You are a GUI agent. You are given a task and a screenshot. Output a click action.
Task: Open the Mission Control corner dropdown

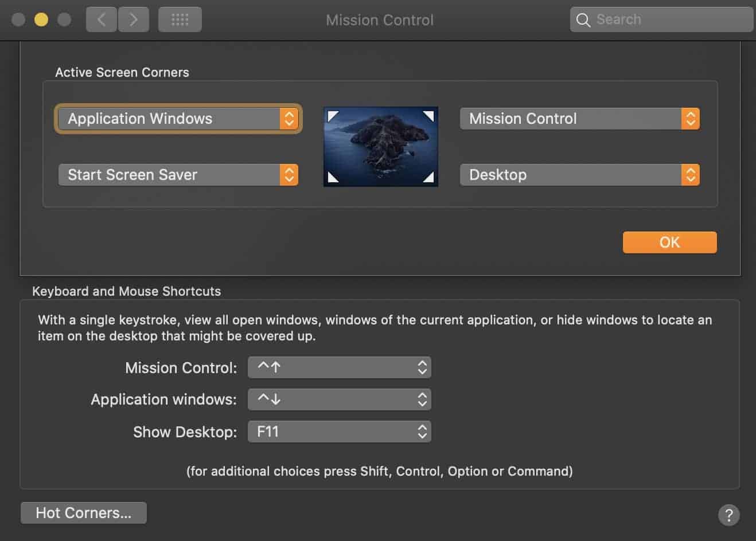pos(579,119)
